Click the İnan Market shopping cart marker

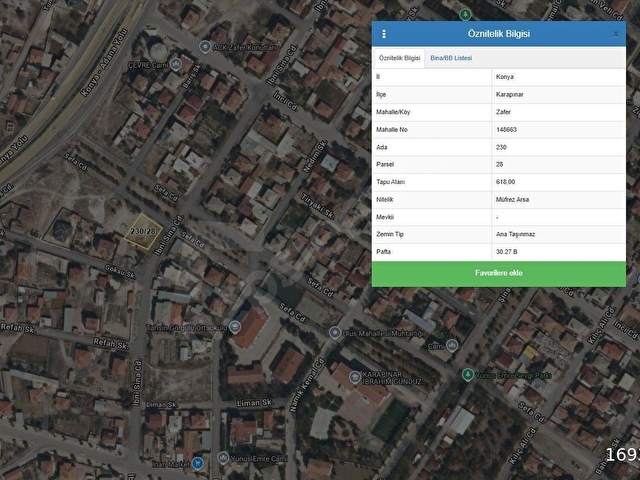click(198, 463)
